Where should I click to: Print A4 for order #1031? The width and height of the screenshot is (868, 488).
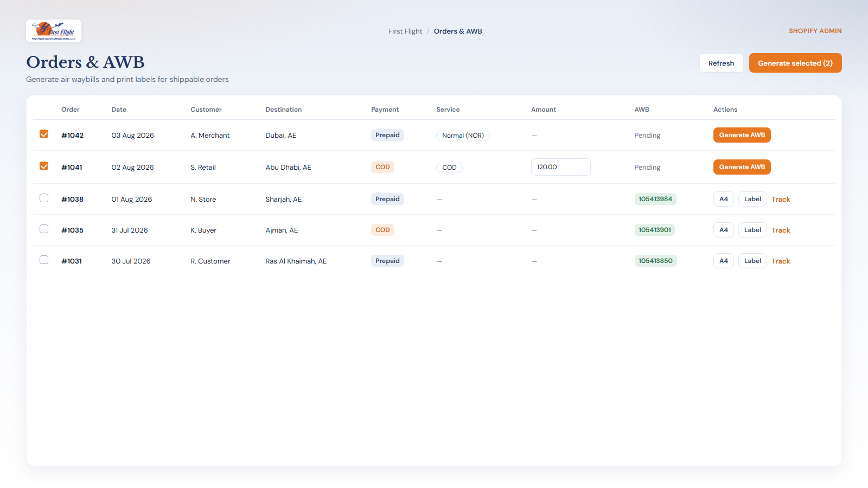click(x=723, y=261)
